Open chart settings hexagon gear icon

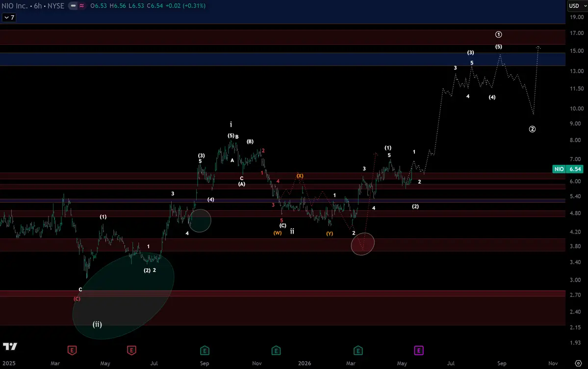579,364
